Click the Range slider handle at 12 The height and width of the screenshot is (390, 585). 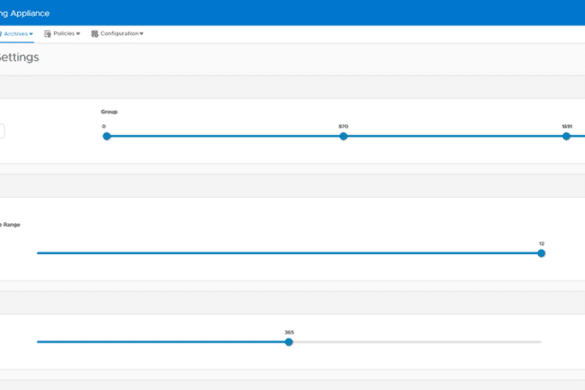[x=541, y=253]
